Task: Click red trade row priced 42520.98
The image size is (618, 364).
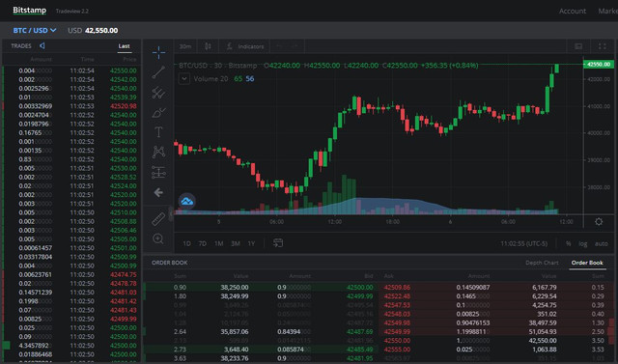Action: [70, 106]
